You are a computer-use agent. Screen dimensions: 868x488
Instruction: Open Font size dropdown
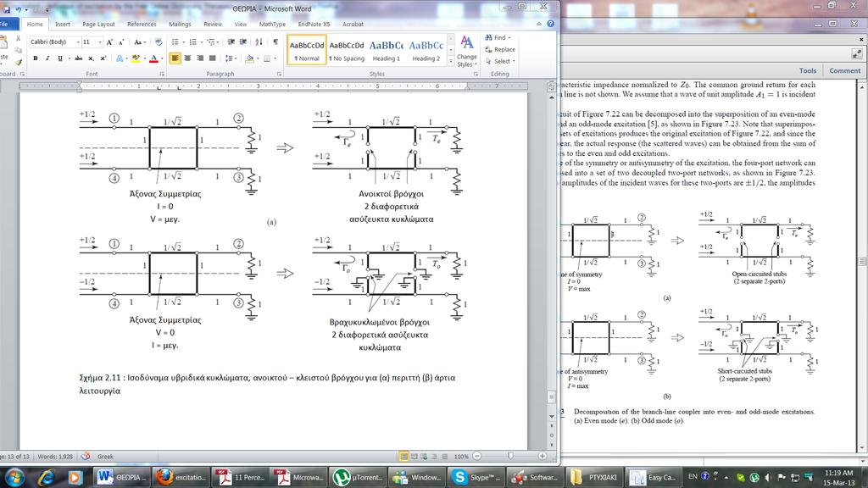point(100,42)
